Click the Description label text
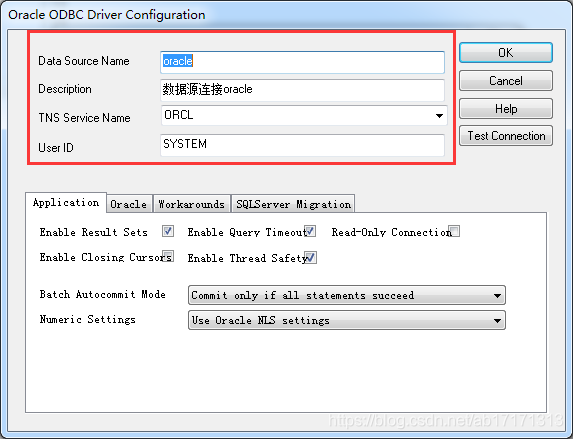Viewport: 573px width, 439px height. [65, 89]
